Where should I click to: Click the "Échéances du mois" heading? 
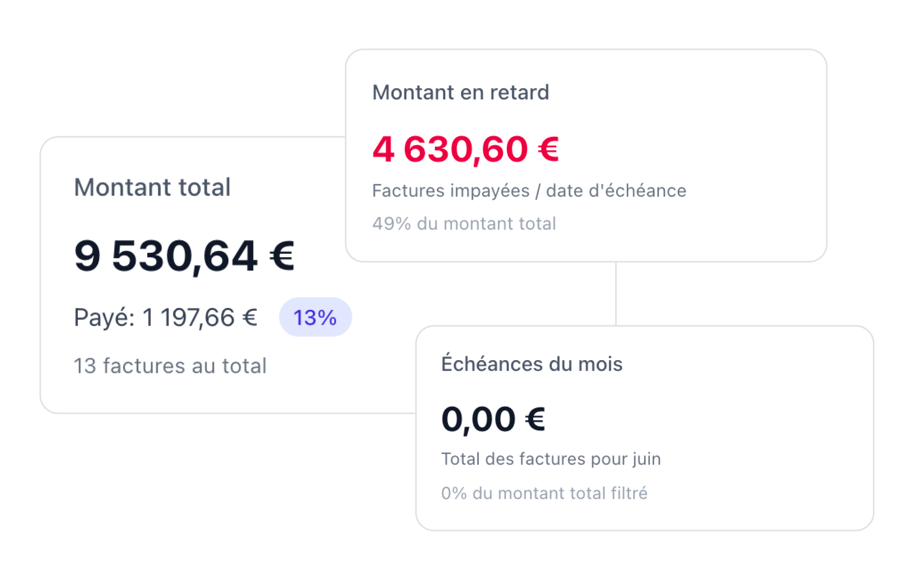tap(531, 364)
